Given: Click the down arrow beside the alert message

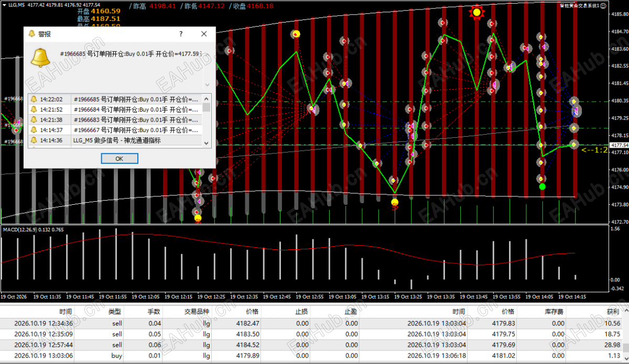Looking at the screenshot, I should point(207,84).
